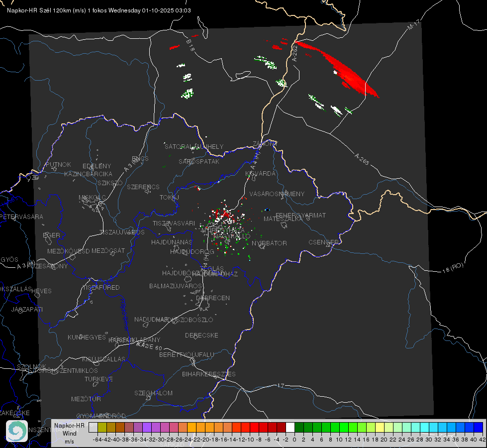Select the BALMAZÚJVÁROS label
The height and width of the screenshot is (448, 487).
tap(176, 286)
